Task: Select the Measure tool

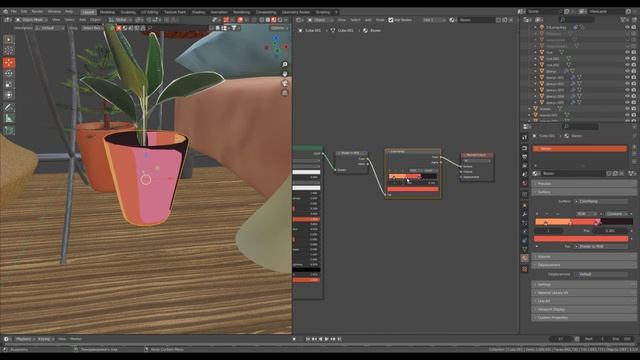Action: pos(9,118)
